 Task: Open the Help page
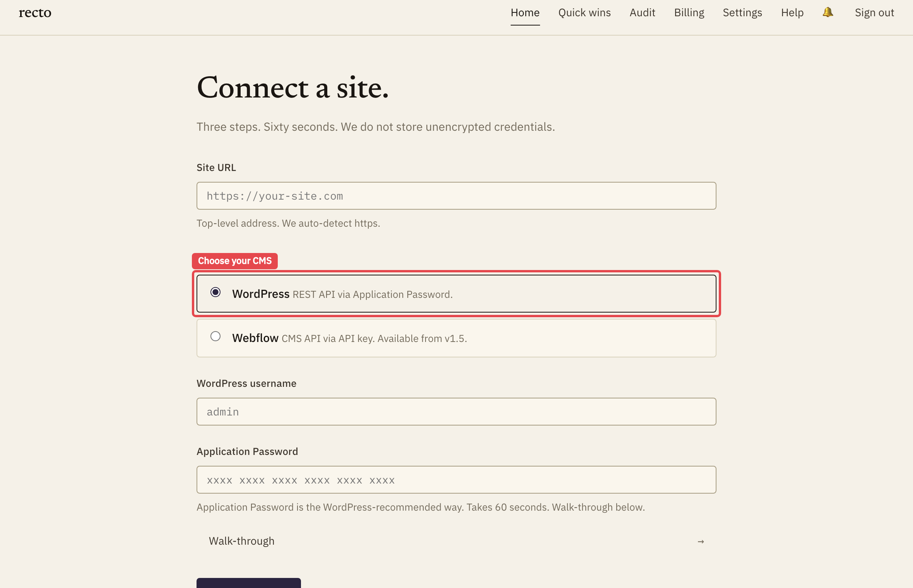point(792,12)
